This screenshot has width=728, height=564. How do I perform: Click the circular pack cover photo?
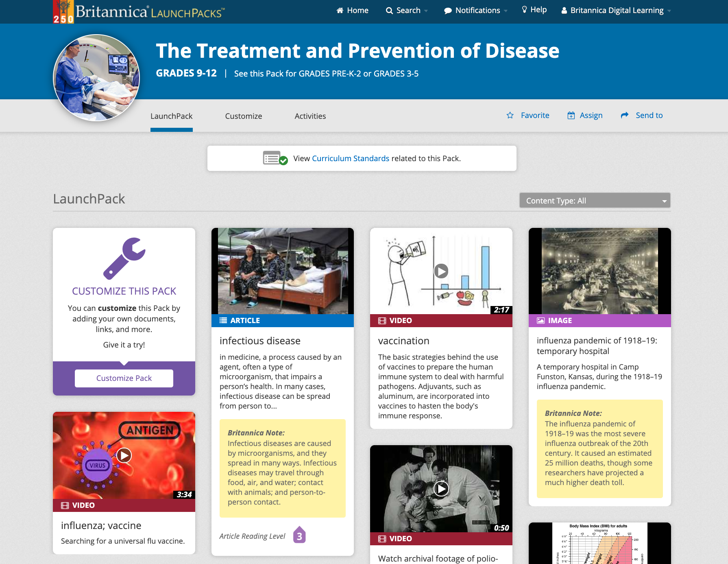pos(96,77)
